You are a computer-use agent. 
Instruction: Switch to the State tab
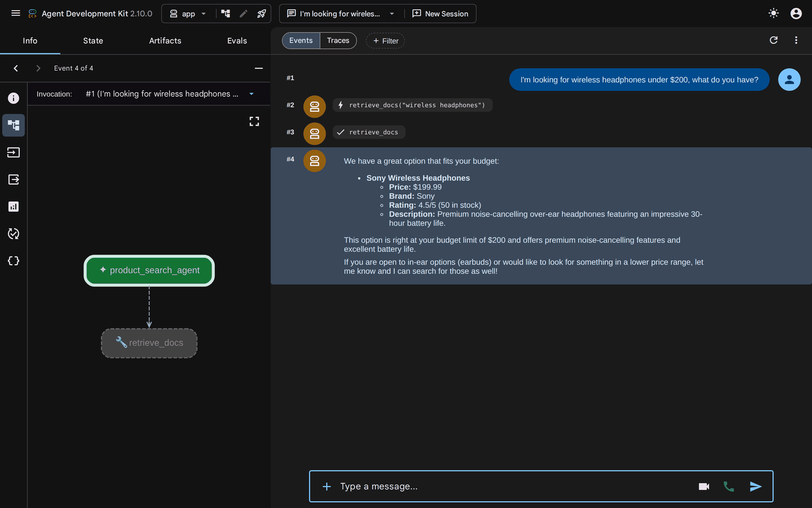(x=93, y=41)
